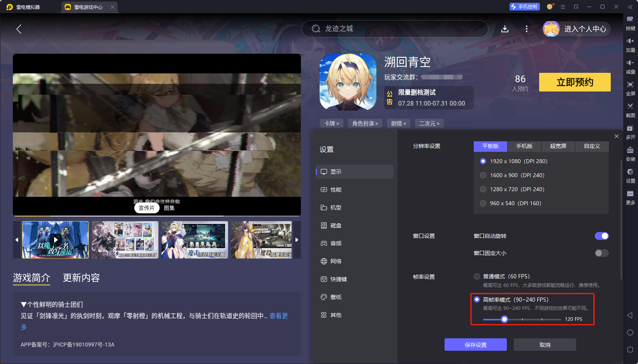The image size is (638, 364).
Task: Open 卡牌 > category tag
Action: point(332,123)
